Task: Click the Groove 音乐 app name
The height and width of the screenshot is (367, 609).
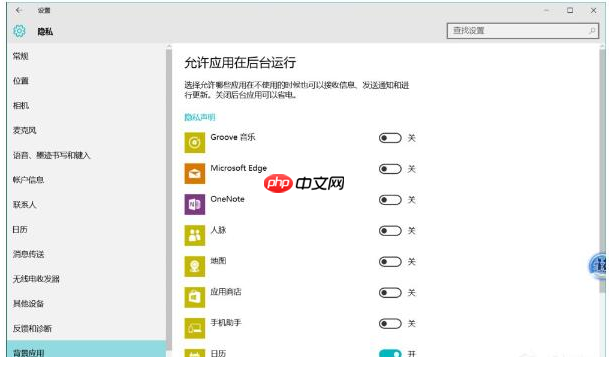Action: [233, 137]
